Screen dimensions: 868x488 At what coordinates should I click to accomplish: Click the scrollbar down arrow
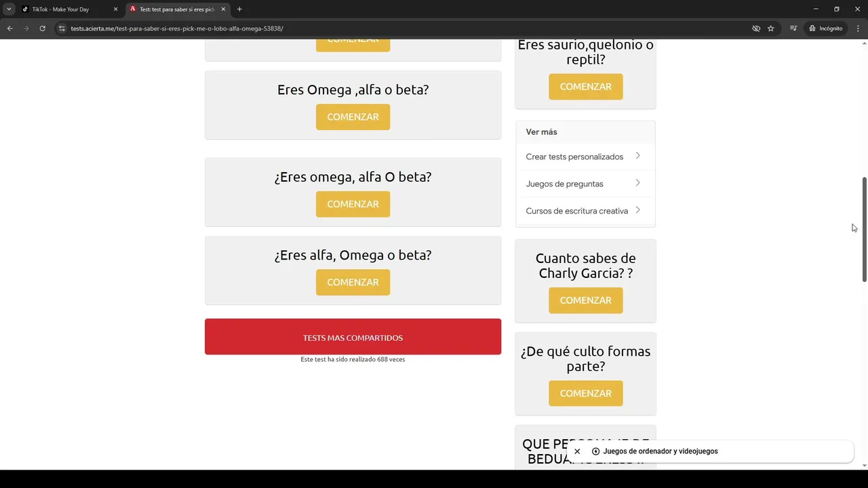[x=864, y=466]
